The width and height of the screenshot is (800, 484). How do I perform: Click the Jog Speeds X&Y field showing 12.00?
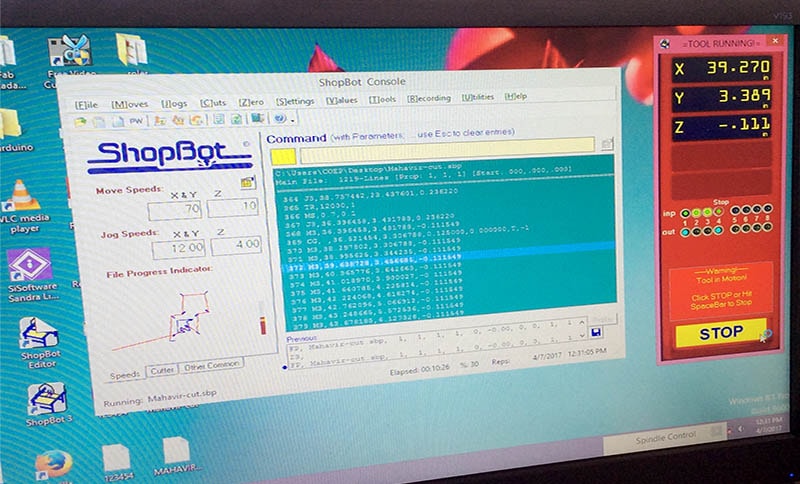pos(178,248)
